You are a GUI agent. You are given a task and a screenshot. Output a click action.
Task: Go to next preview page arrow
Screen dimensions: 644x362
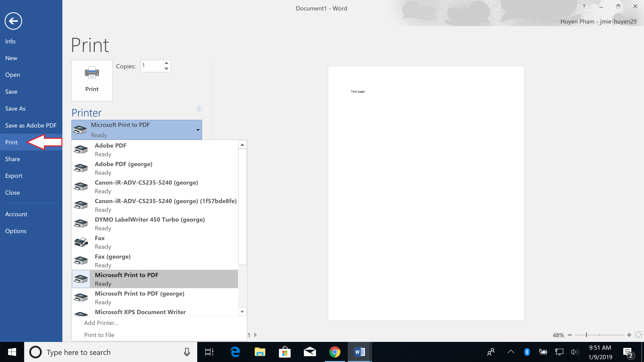(256, 335)
